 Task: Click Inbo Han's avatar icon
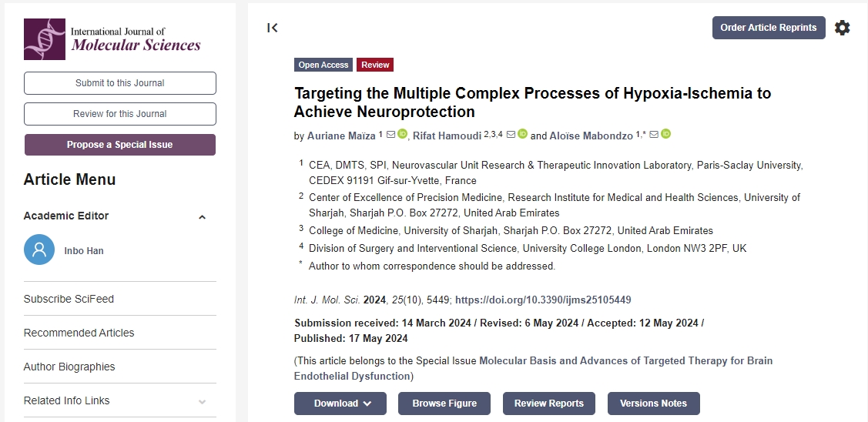point(39,250)
